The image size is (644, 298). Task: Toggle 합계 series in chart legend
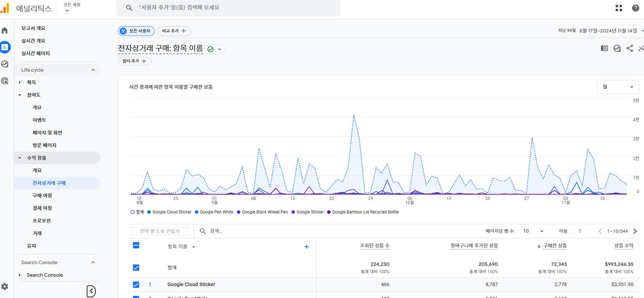[137, 212]
